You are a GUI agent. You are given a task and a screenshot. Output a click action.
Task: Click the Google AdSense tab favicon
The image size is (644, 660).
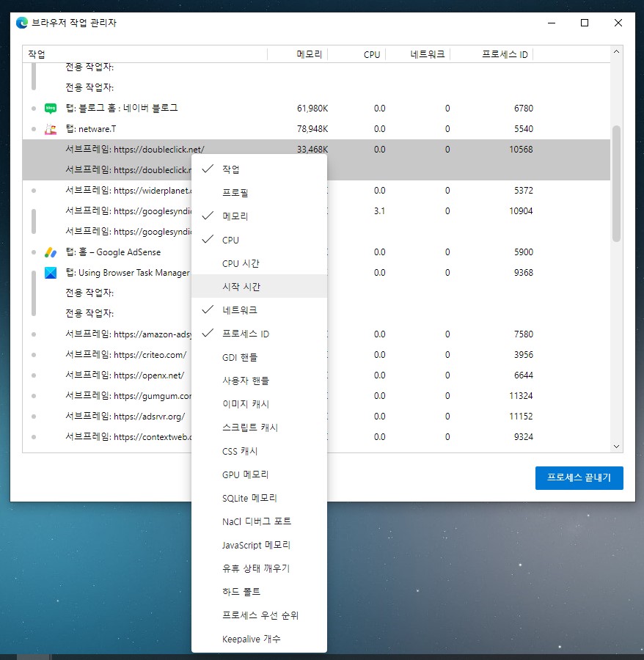point(51,252)
